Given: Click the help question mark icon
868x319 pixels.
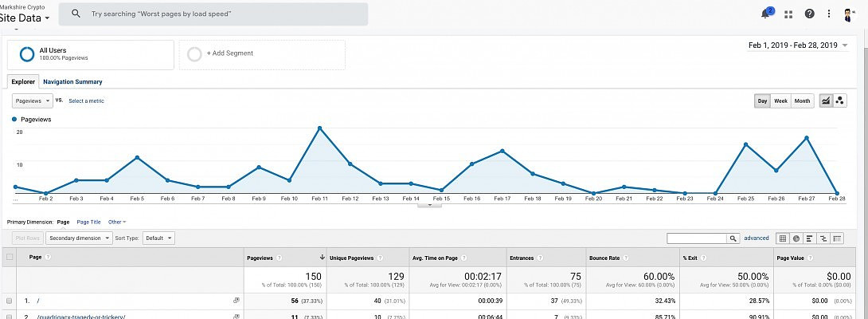Looking at the screenshot, I should click(810, 14).
